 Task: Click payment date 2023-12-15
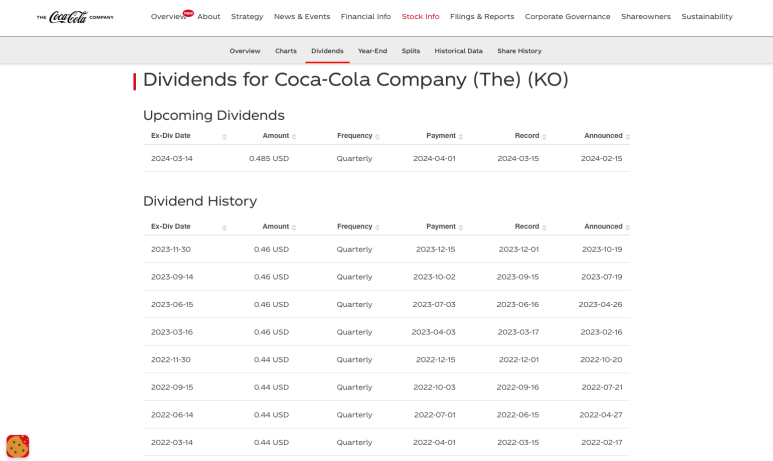(435, 249)
